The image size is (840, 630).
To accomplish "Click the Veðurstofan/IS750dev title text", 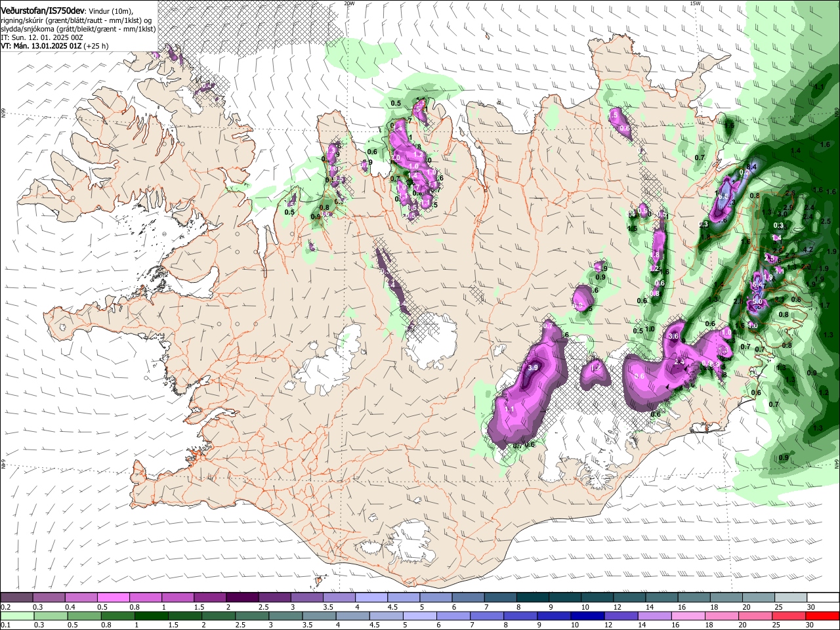I will pyautogui.click(x=43, y=10).
